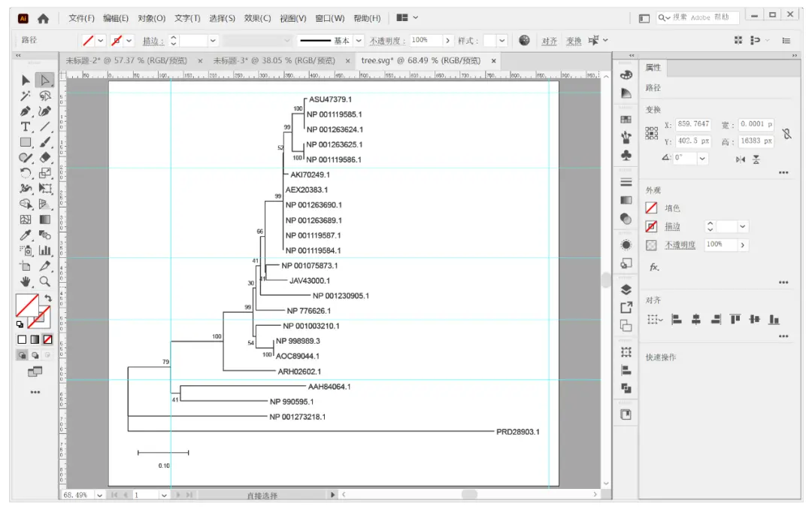
Task: Select the Magic Wand tool
Action: pos(26,96)
